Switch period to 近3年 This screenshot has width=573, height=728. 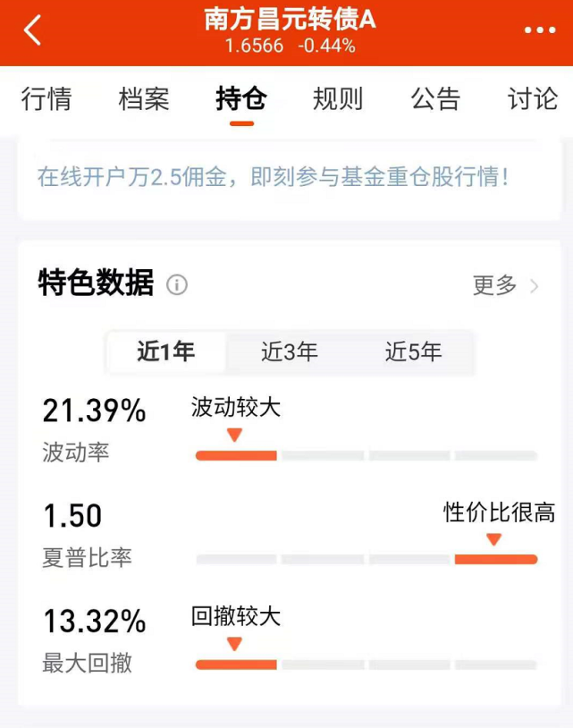[289, 351]
